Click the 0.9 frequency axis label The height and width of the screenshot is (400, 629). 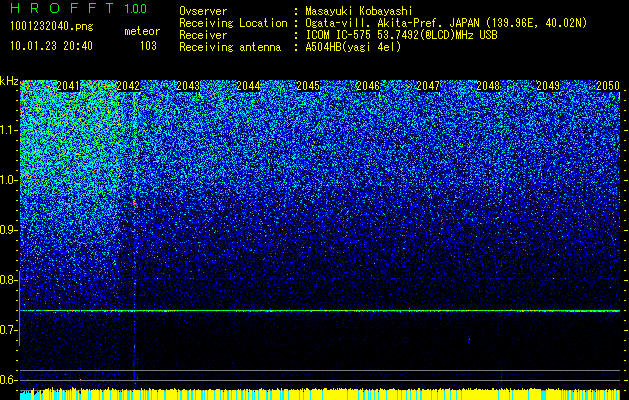point(8,230)
